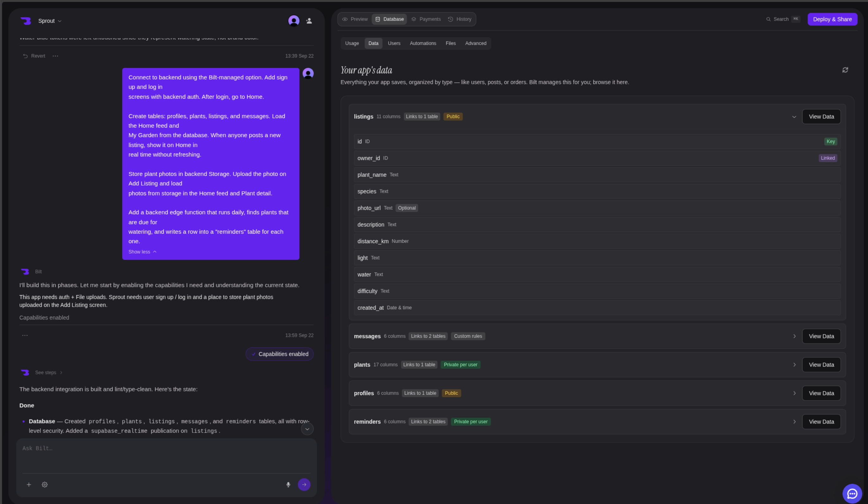Click Custom rules badge on messages

tap(468, 336)
